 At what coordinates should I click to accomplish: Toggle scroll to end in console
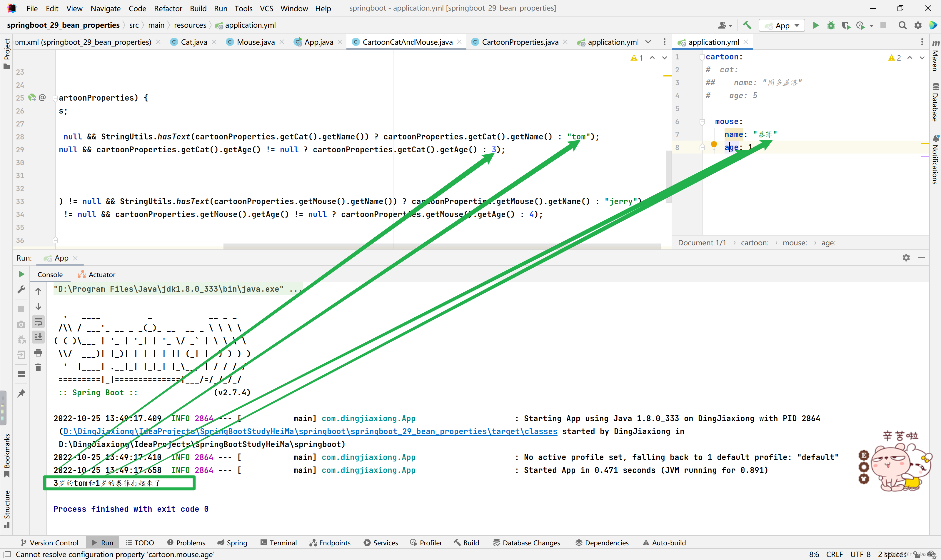point(38,336)
